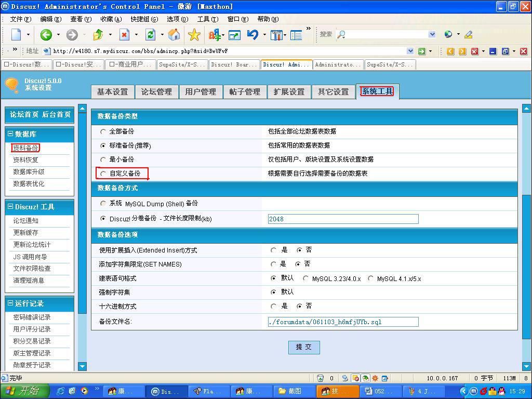
Task: Select the 标准备份(推荐) radio option
Action: [103, 145]
